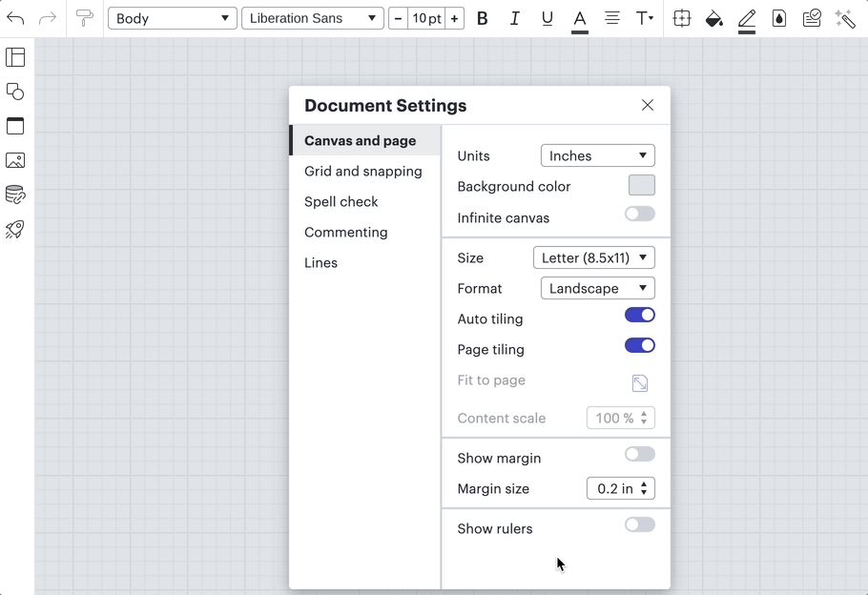The height and width of the screenshot is (595, 868).
Task: Toggle bold text formatting
Action: click(x=483, y=18)
